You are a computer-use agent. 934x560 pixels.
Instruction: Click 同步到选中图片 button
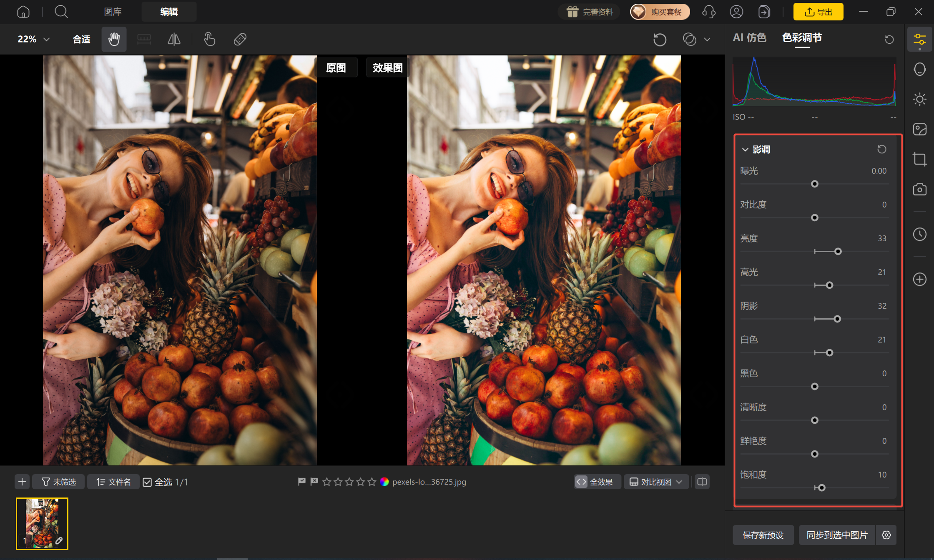(837, 535)
